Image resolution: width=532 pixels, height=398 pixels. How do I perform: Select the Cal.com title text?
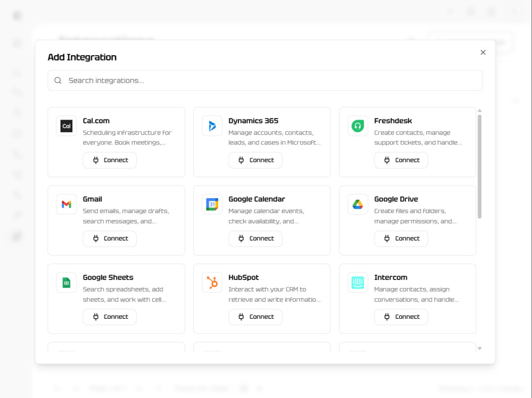[96, 121]
